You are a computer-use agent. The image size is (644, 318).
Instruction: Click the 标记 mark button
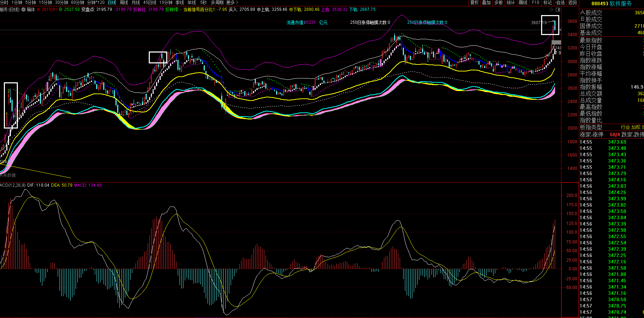547,3
